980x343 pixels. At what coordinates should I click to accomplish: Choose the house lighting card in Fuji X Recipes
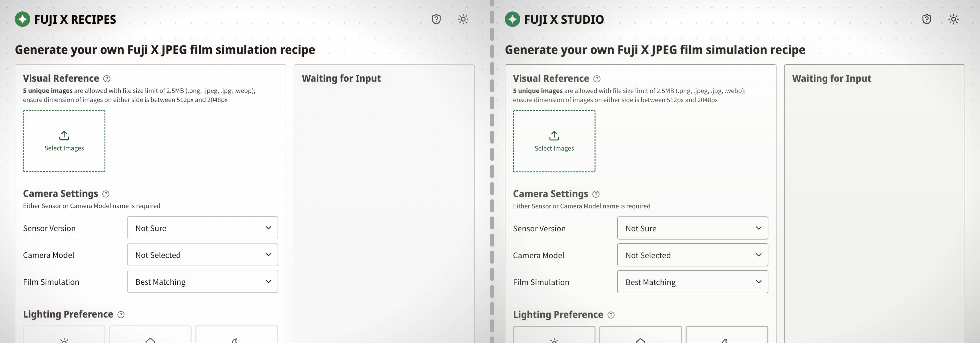pyautogui.click(x=150, y=335)
